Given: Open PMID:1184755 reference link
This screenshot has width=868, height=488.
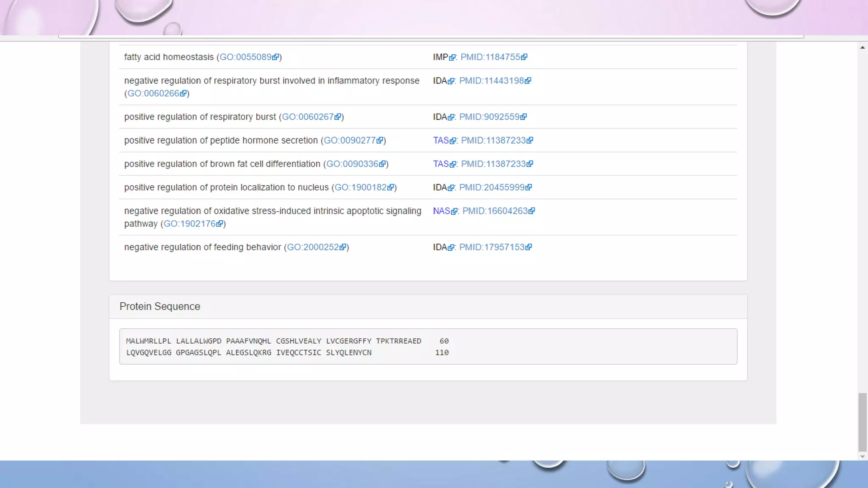Looking at the screenshot, I should 490,57.
